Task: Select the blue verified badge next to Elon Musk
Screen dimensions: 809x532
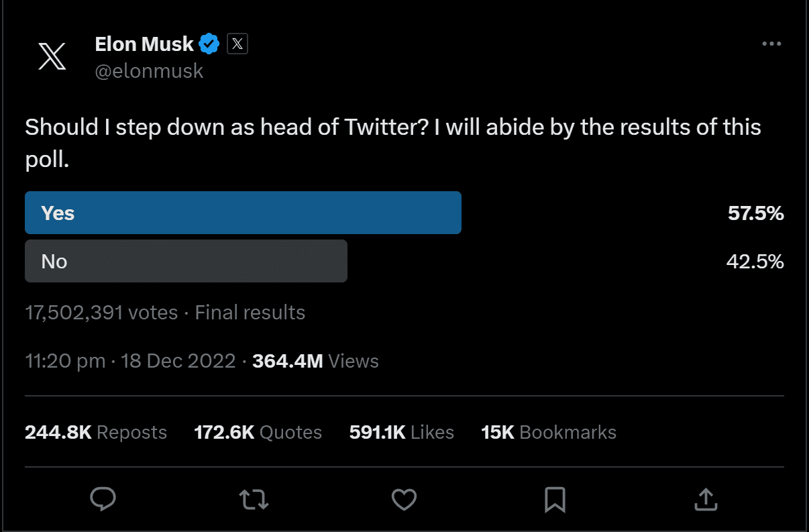Action: point(209,43)
